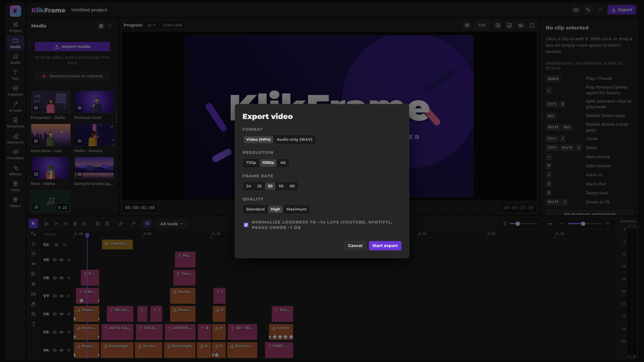Open the Filters panel in sidebar
This screenshot has width=644, height=362.
15,202
